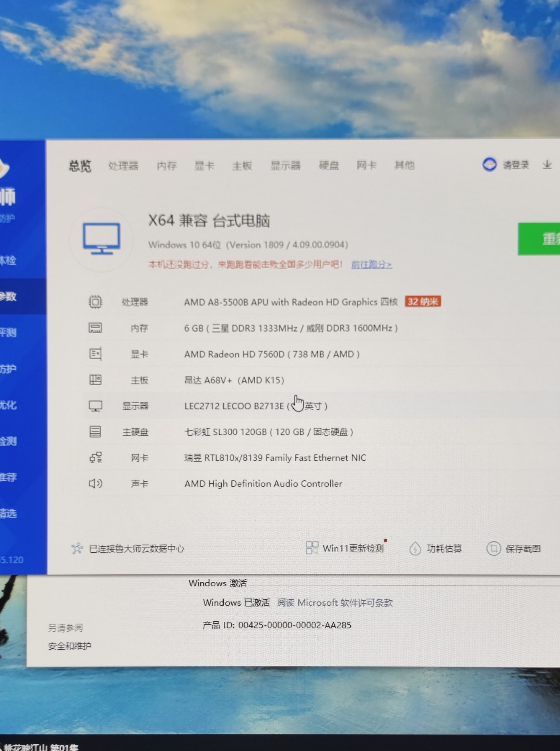The height and width of the screenshot is (751, 560).
Task: Click the sound card speaker icon
Action: coord(95,483)
